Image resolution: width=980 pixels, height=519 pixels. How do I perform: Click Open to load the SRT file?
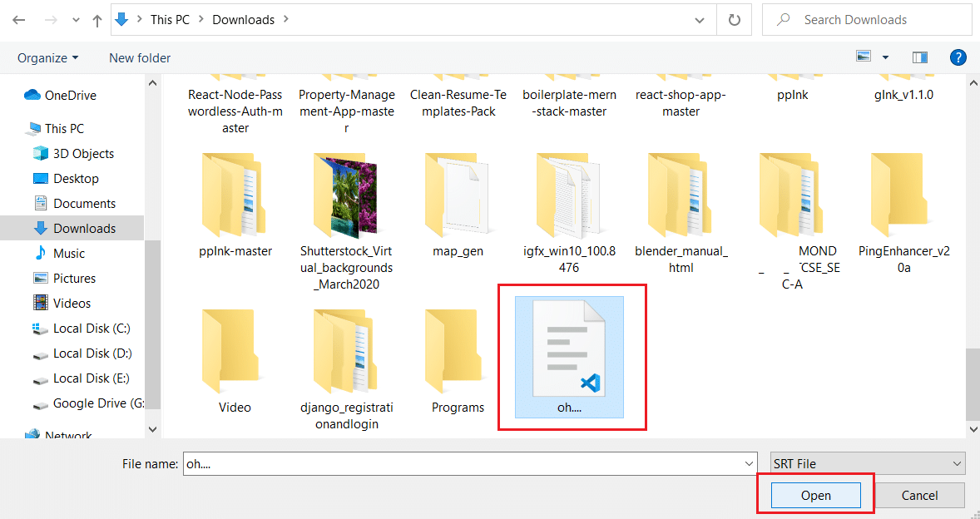[x=814, y=495]
